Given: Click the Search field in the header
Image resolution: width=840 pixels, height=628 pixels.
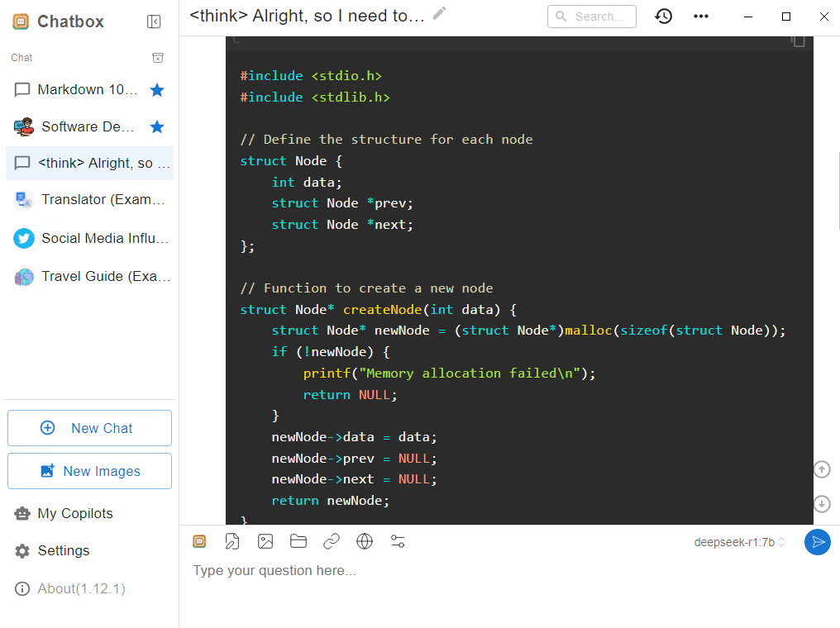Looking at the screenshot, I should 591,17.
